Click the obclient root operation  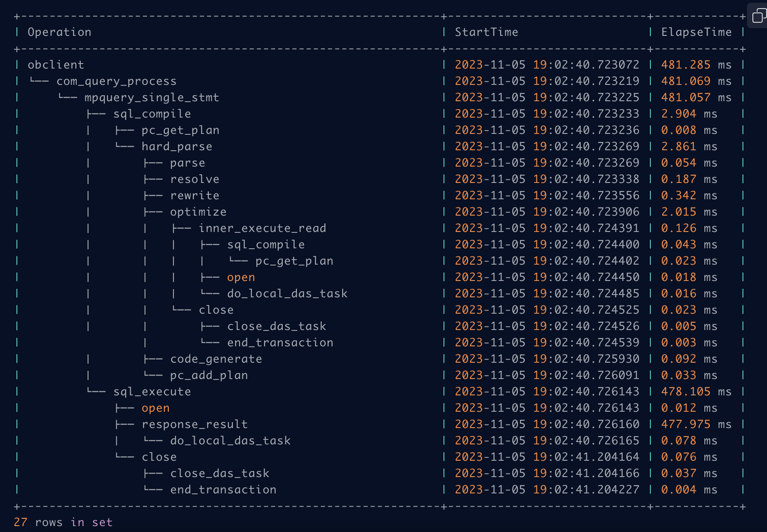coord(56,65)
